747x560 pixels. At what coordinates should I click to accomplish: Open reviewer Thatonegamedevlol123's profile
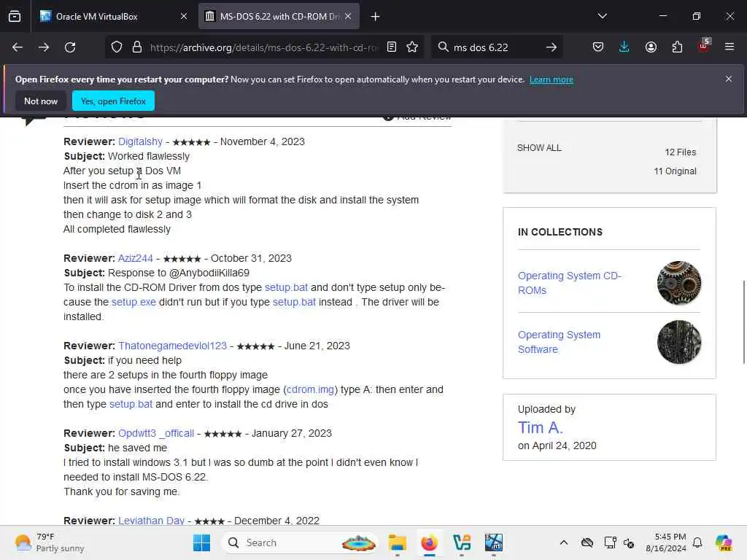[172, 346]
